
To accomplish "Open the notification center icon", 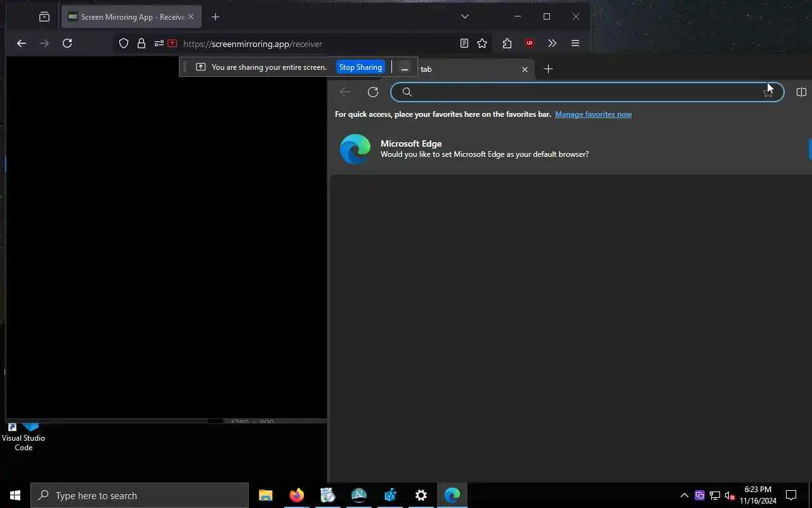I will (791, 495).
